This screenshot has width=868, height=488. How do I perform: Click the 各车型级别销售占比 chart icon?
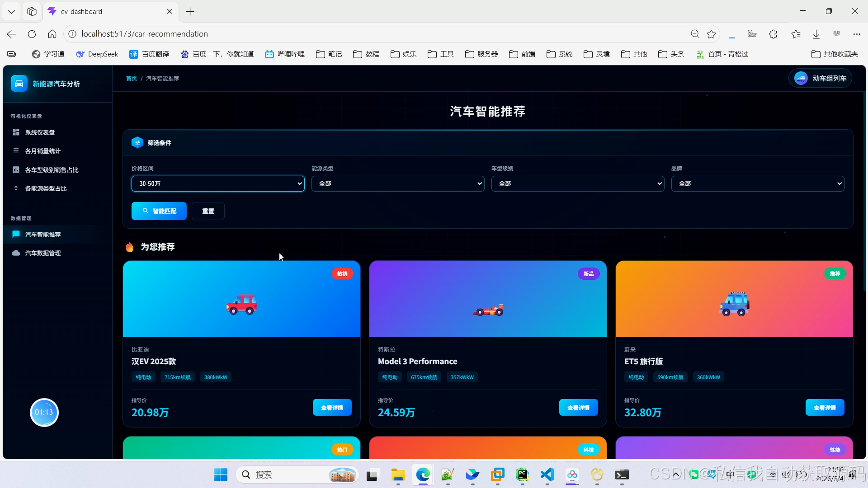click(16, 169)
